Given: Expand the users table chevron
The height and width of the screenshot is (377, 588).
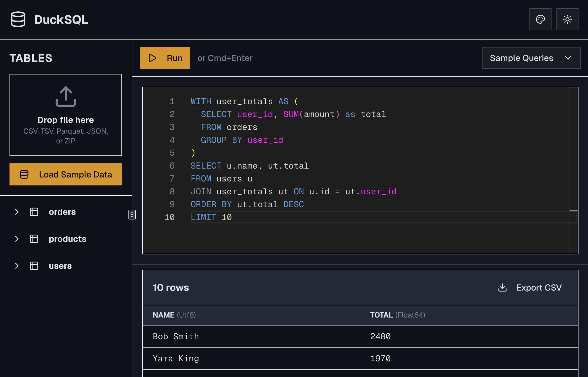Looking at the screenshot, I should click(x=17, y=266).
